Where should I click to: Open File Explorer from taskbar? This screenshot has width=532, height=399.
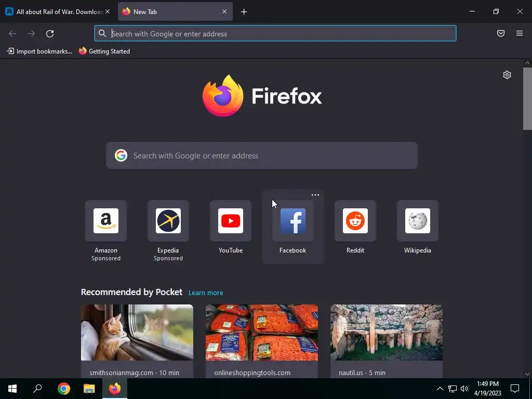point(89,389)
